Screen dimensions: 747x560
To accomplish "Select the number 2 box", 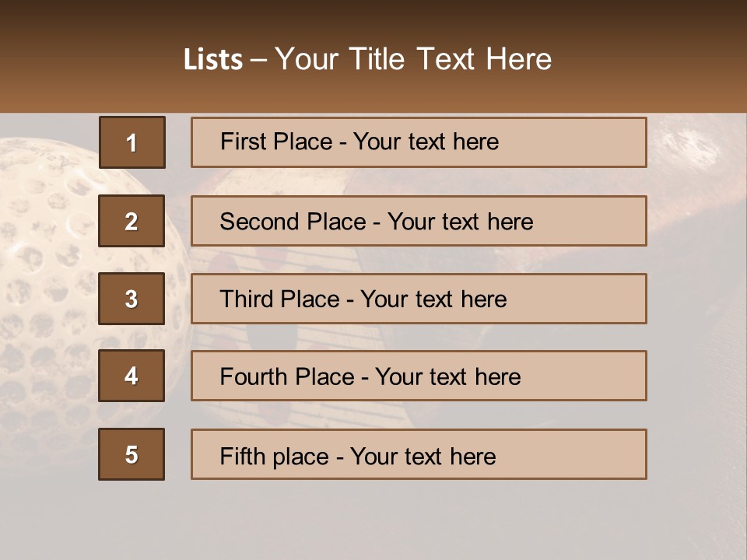I will (x=132, y=221).
